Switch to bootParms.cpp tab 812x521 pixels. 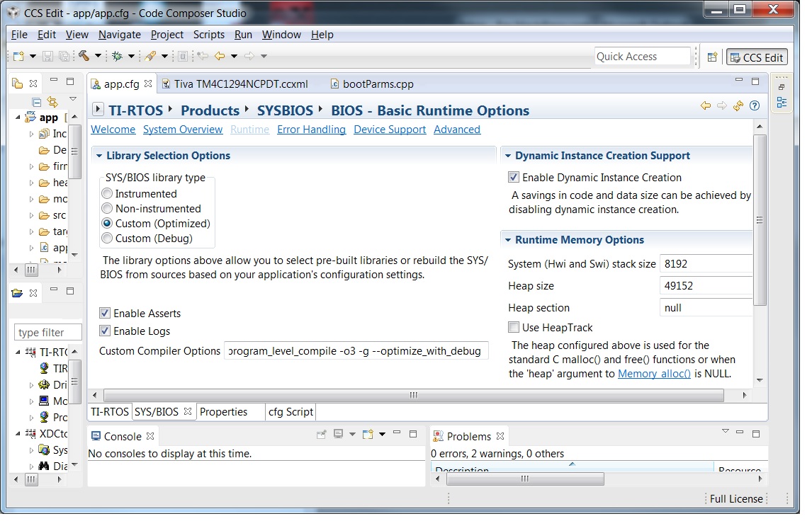pos(372,84)
